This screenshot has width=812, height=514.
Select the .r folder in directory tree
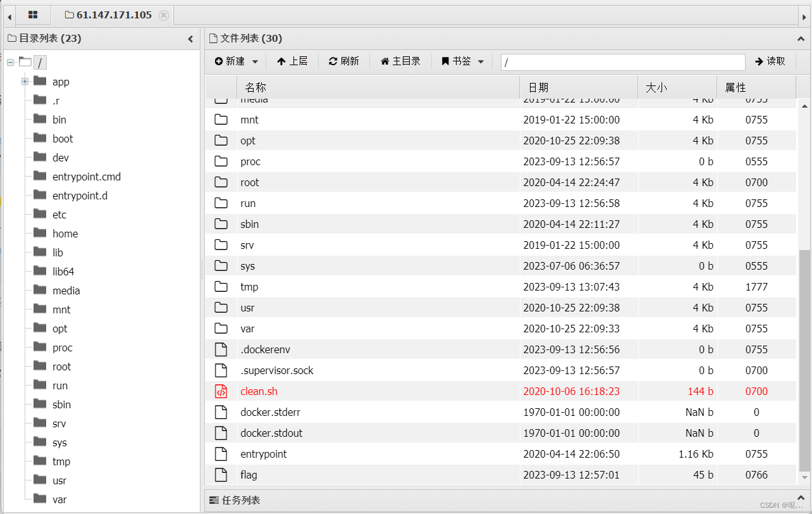(x=56, y=101)
